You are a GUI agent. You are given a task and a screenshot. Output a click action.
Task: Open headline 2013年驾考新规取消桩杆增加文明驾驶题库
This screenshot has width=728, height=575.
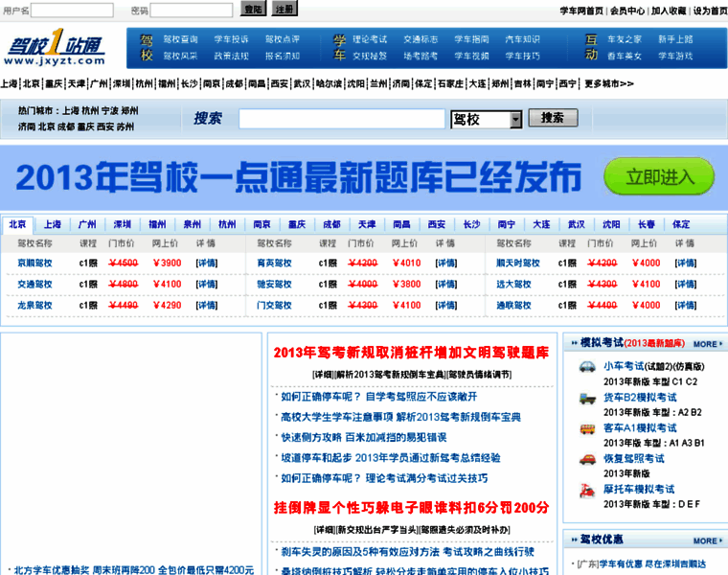click(411, 353)
